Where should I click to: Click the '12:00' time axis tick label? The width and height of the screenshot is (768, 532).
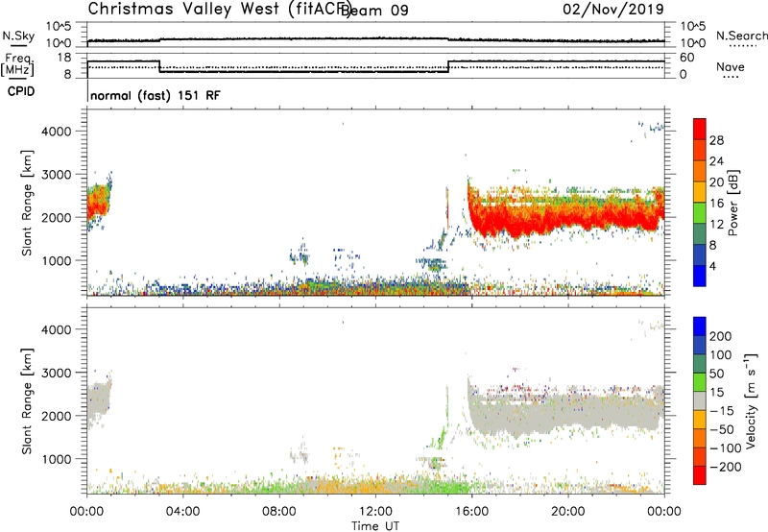click(x=375, y=512)
